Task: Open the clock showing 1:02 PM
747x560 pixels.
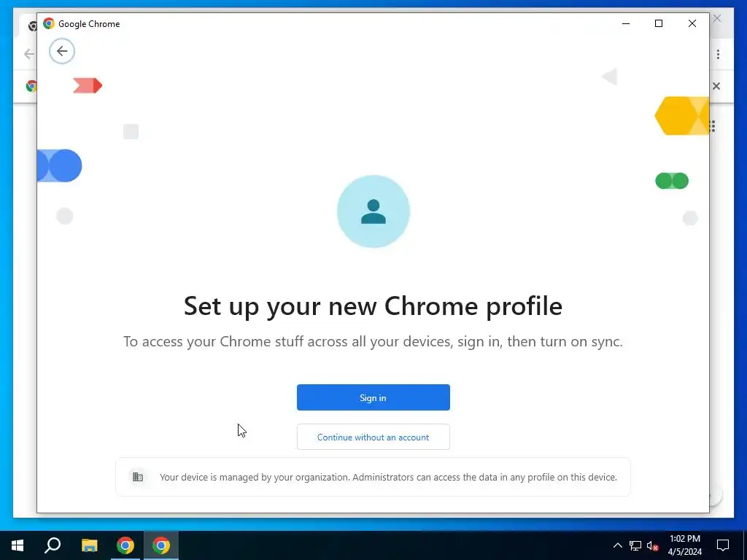Action: (x=684, y=545)
